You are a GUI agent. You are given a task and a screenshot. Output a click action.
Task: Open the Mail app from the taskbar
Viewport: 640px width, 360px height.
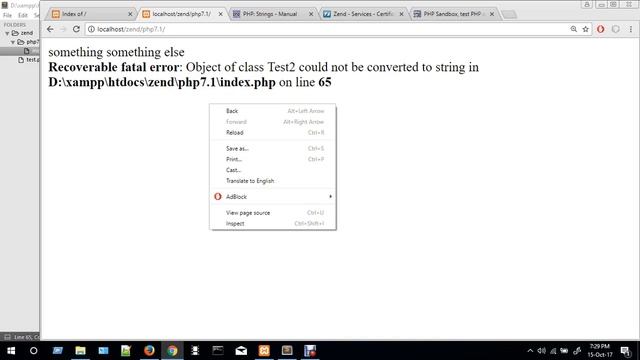pos(241,351)
